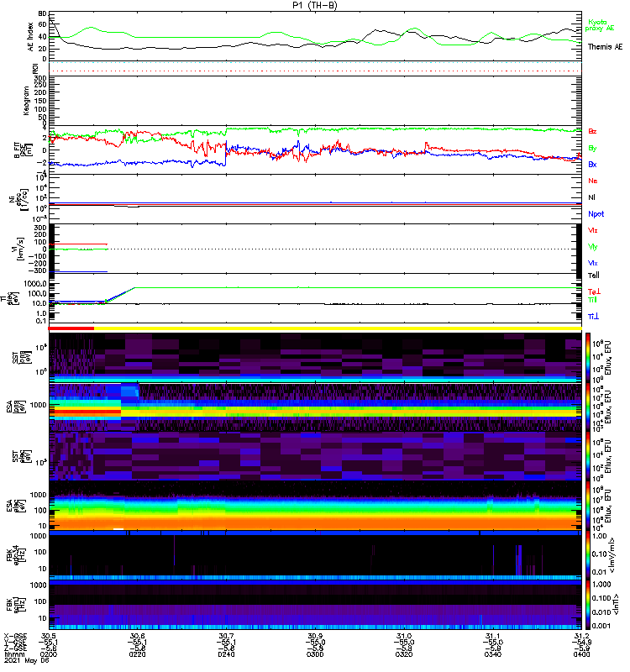Select the "Kyoto proxy AE" legend label

point(600,25)
